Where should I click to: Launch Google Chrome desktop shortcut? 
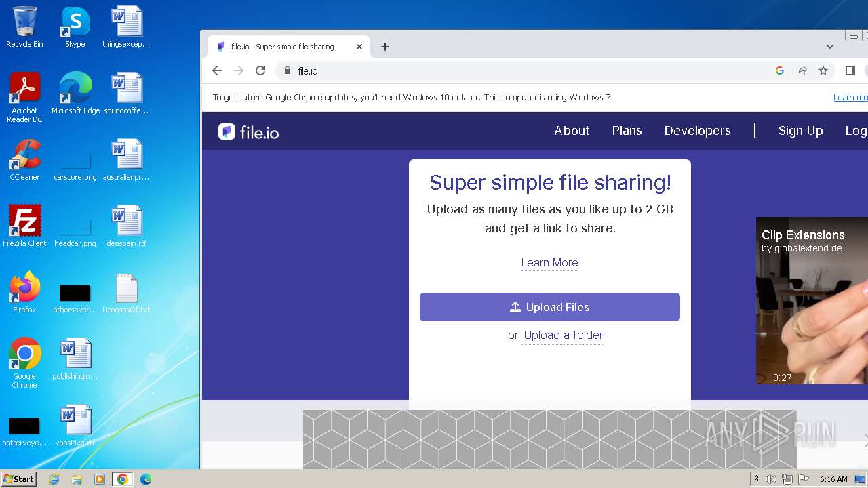(24, 363)
